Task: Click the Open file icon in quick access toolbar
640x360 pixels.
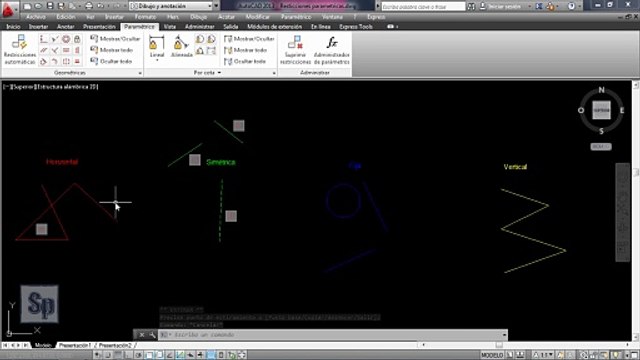Action: [38, 6]
